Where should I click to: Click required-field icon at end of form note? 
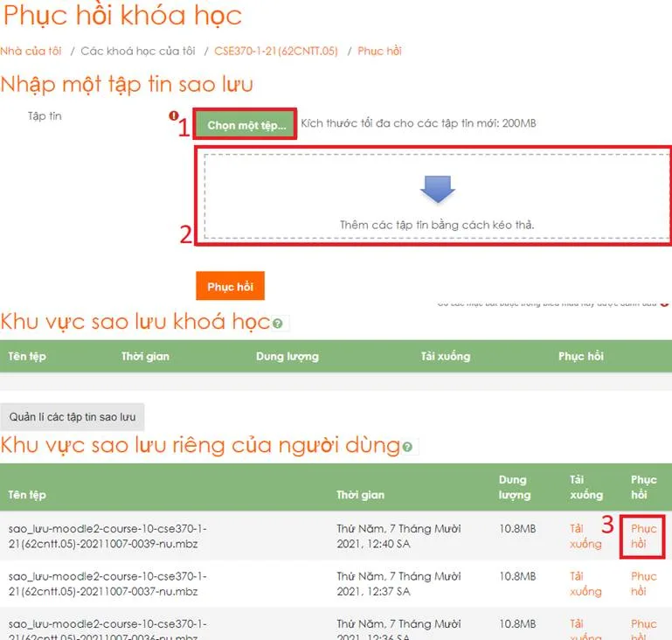coord(665,303)
